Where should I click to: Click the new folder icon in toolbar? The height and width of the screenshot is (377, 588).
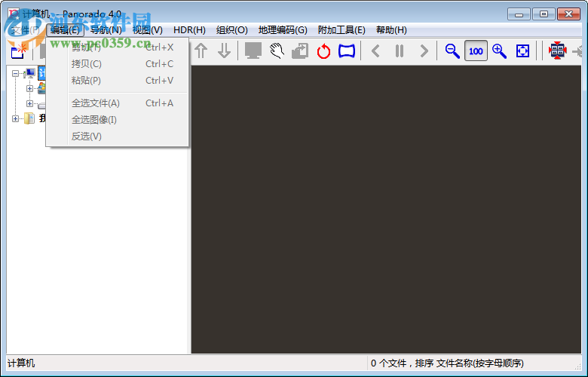[18, 51]
